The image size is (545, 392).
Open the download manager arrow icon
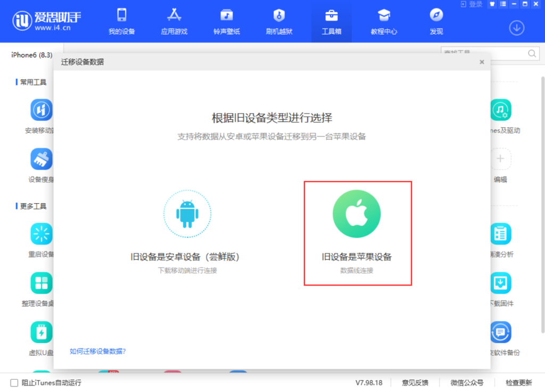click(516, 28)
